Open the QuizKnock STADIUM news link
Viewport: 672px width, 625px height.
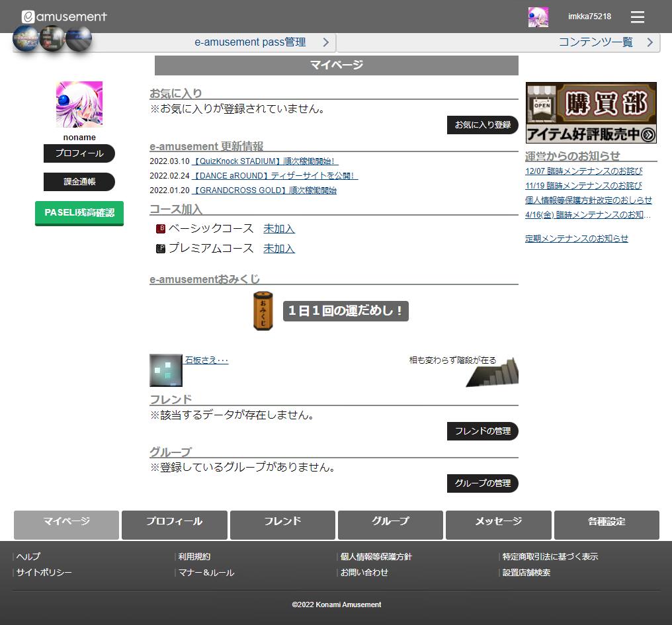tap(265, 161)
